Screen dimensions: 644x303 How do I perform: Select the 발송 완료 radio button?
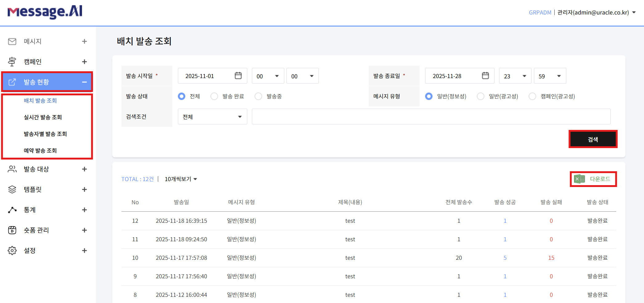214,96
